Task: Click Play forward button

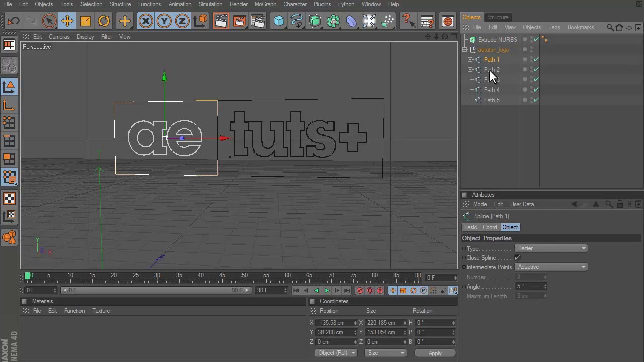Action: pos(327,290)
